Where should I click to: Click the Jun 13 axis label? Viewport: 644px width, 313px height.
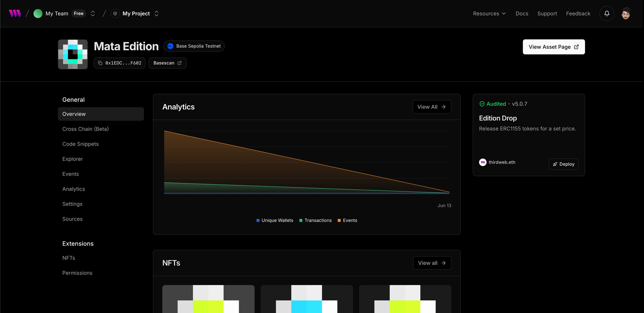(x=444, y=206)
